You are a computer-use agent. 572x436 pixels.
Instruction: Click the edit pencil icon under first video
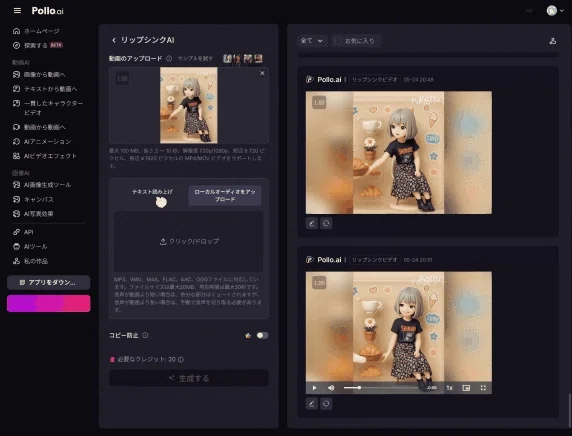point(312,223)
